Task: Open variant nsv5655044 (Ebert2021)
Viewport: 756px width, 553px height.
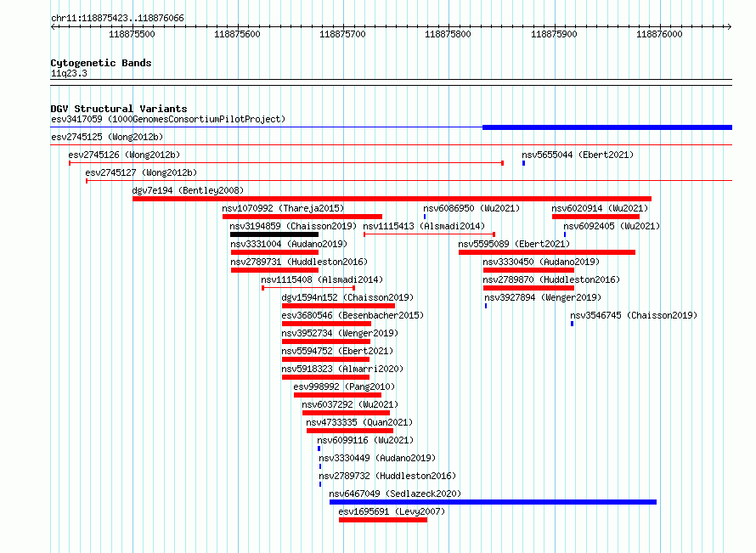Action: tap(578, 155)
